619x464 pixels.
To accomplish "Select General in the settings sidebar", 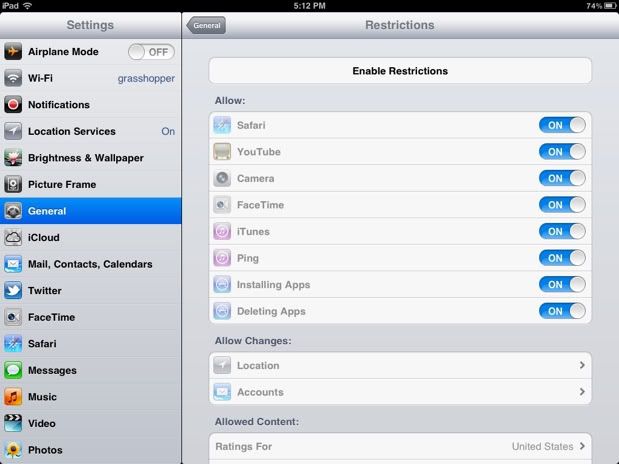I will [x=90, y=211].
